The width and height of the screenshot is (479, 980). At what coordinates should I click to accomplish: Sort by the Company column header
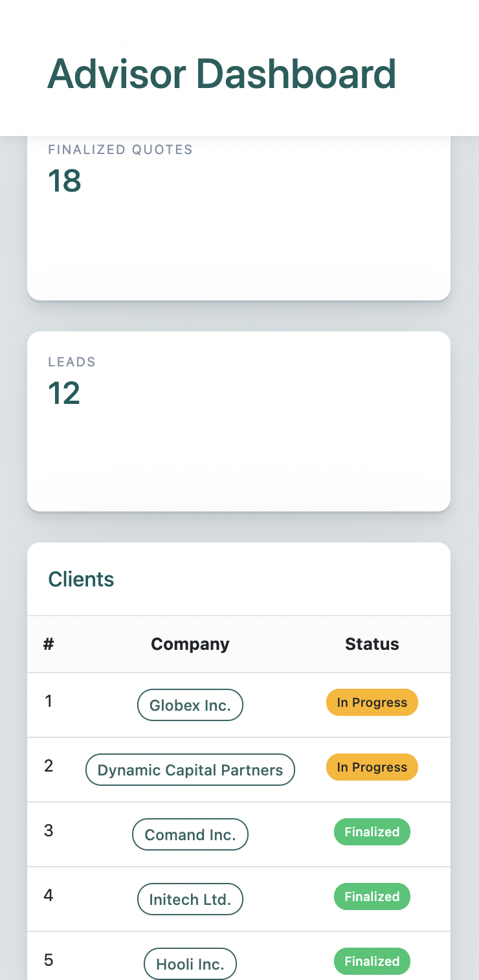pyautogui.click(x=190, y=644)
